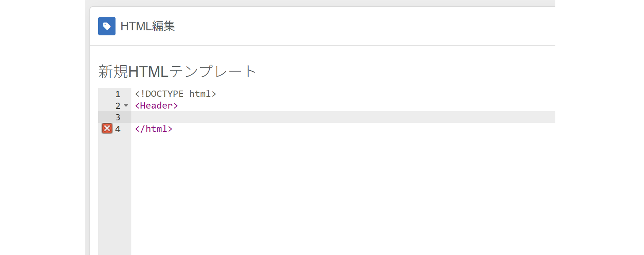This screenshot has width=644, height=255.
Task: Collapse the Header tag fold arrow
Action: 126,105
